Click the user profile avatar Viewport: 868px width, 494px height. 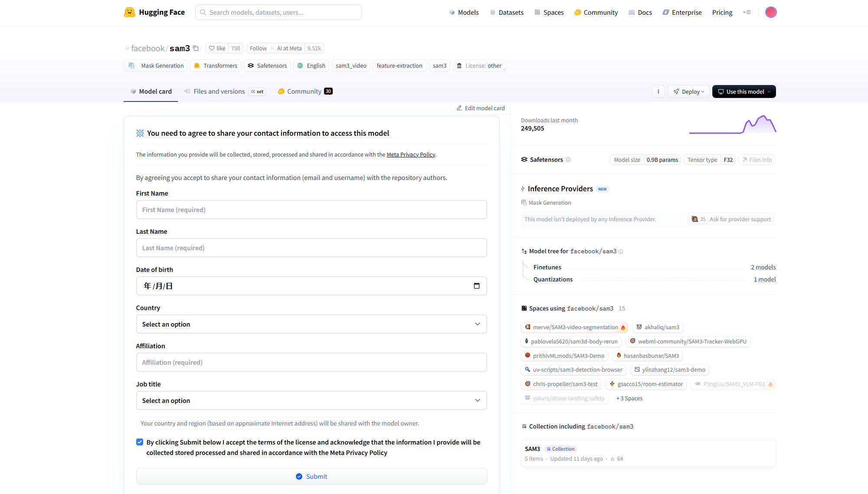coord(770,12)
